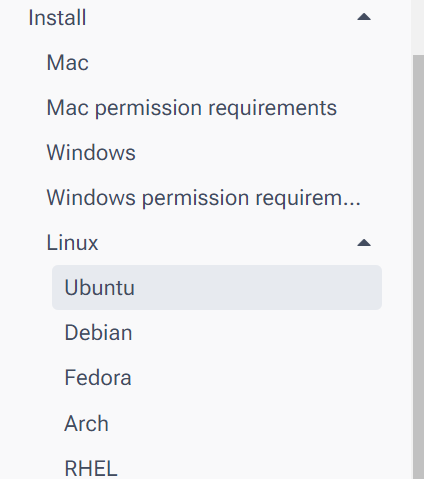
Task: Open the truncated Windows permission requirements entry
Action: tap(203, 198)
